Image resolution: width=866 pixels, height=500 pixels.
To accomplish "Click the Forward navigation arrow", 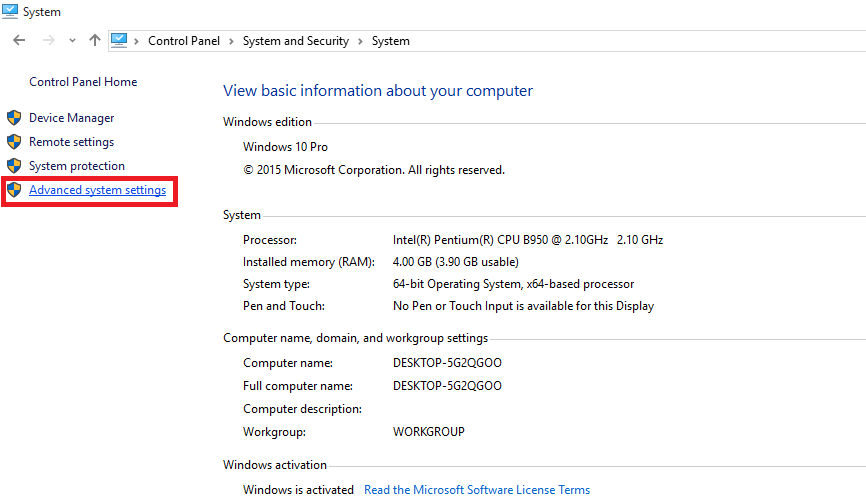I will pos(48,41).
